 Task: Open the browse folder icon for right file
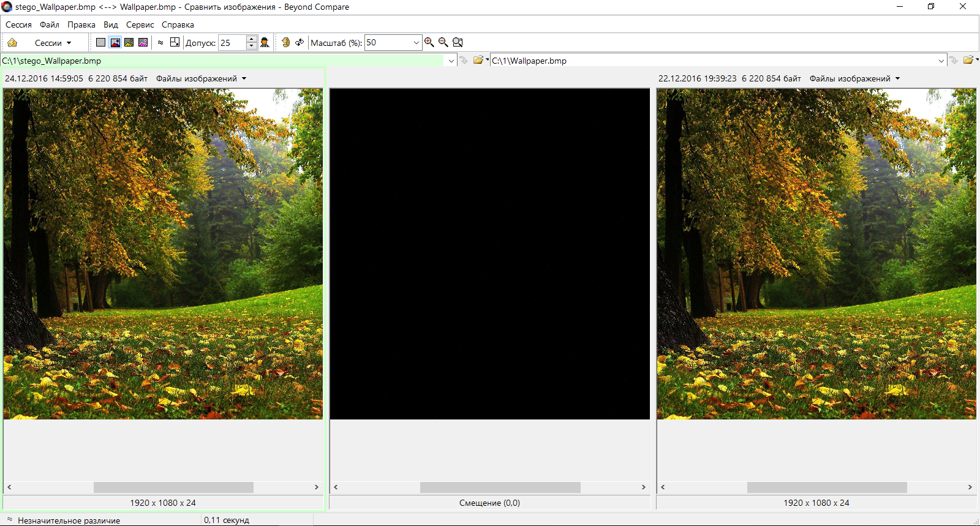968,60
